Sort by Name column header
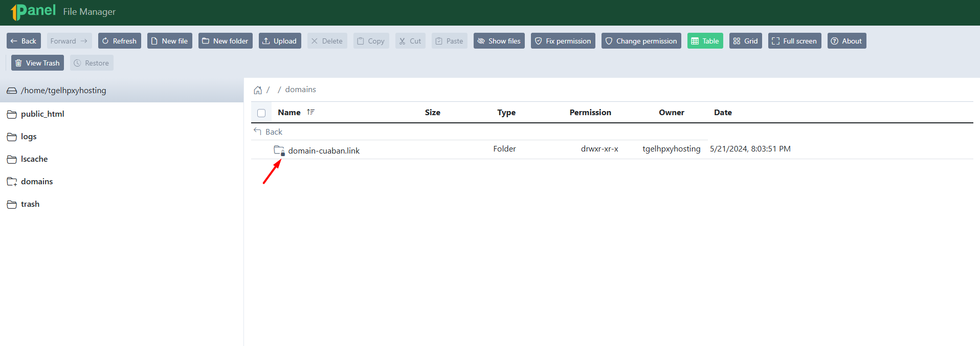Viewport: 980px width, 346px height. click(289, 113)
